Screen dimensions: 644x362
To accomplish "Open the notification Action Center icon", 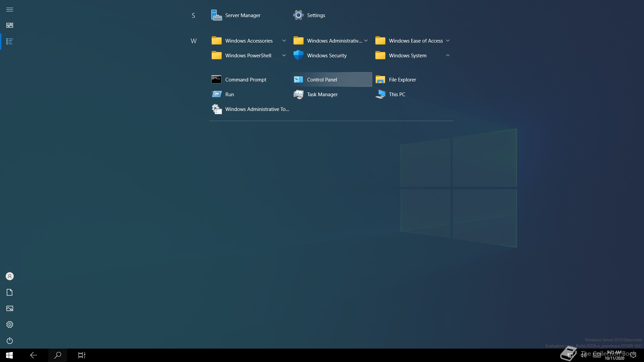I will coord(633,355).
